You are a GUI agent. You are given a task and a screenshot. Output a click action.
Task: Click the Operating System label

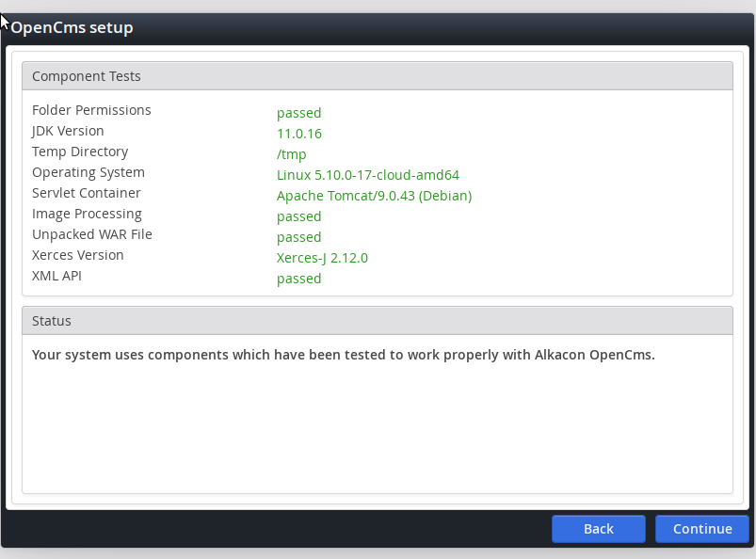pyautogui.click(x=88, y=172)
